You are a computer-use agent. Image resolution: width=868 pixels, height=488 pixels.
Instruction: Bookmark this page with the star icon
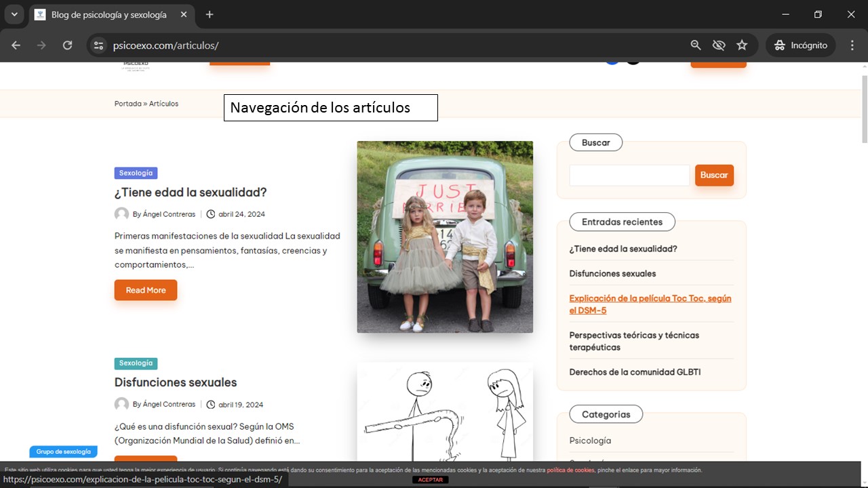tap(742, 45)
